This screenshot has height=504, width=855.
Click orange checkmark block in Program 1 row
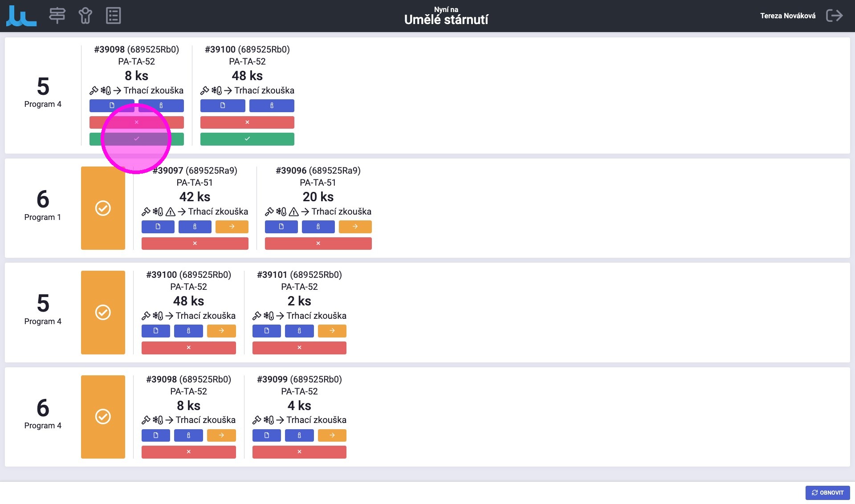103,208
